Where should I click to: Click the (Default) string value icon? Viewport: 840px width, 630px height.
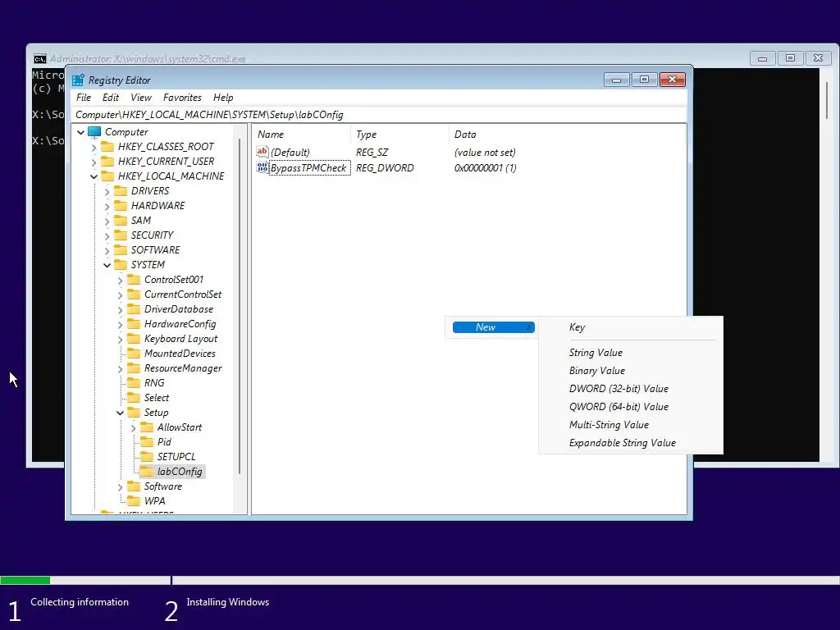coord(262,152)
